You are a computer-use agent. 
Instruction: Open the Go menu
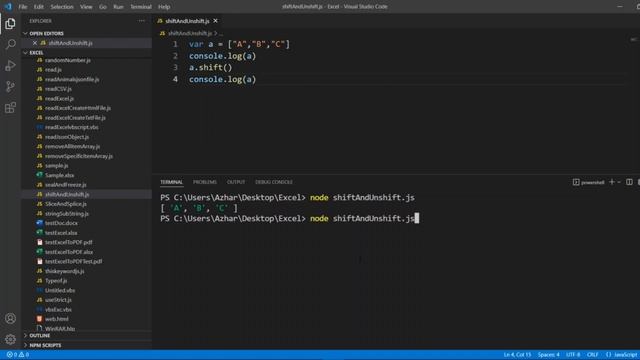(102, 7)
